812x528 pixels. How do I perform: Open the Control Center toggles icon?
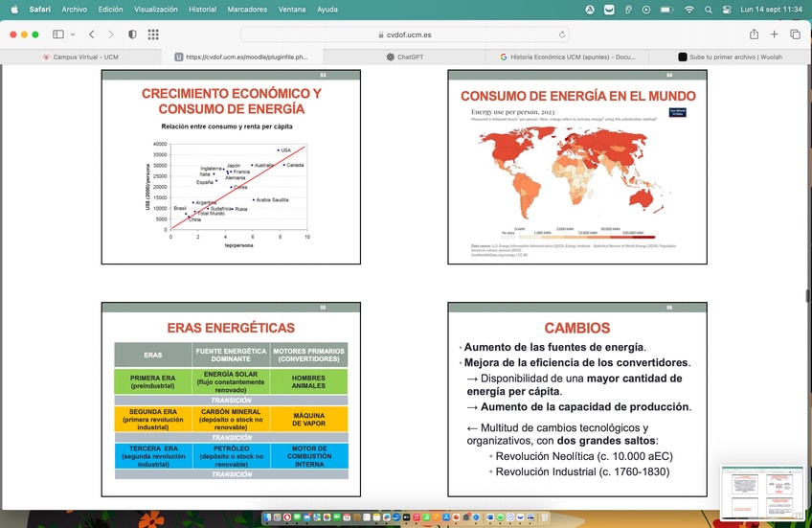click(727, 10)
